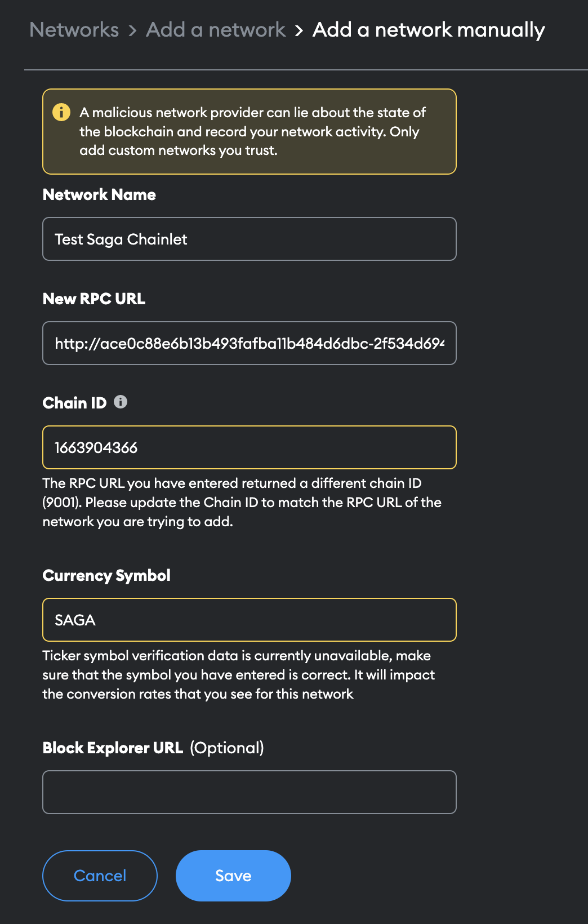Click Add a network manually heading
588x924 pixels.
(x=429, y=30)
